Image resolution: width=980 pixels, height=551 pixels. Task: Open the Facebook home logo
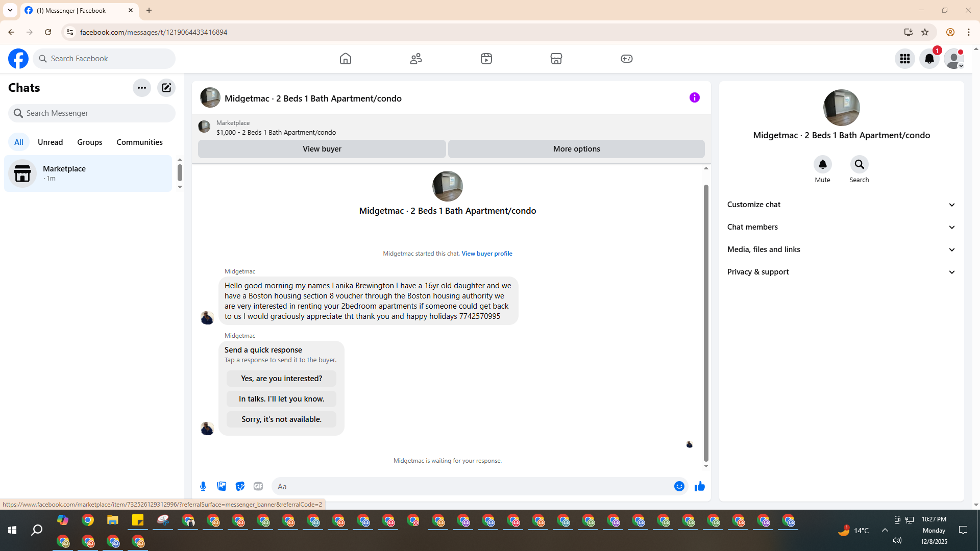(18, 59)
